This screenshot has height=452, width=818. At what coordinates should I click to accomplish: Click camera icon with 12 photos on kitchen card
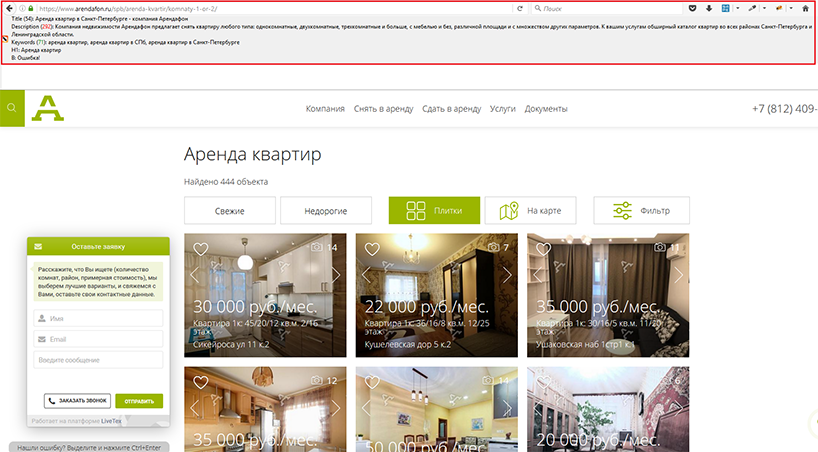tap(317, 380)
